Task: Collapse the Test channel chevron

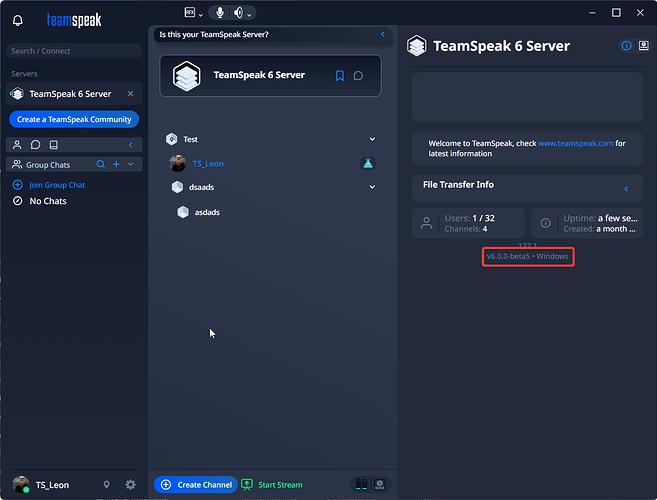Action: 372,140
